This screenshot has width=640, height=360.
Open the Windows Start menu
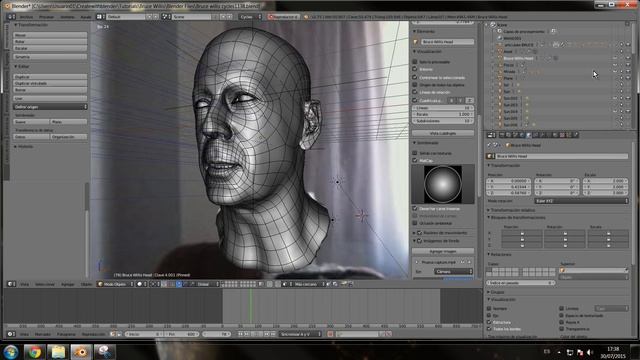(x=11, y=351)
